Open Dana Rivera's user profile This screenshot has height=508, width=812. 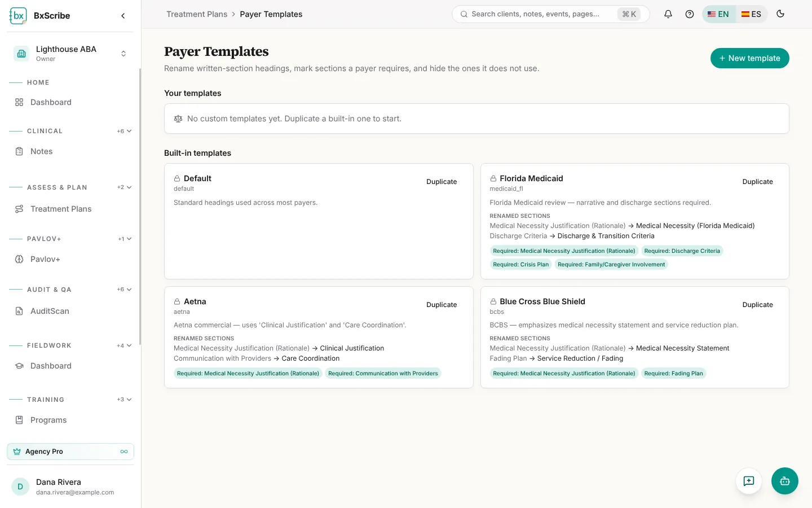click(x=70, y=487)
